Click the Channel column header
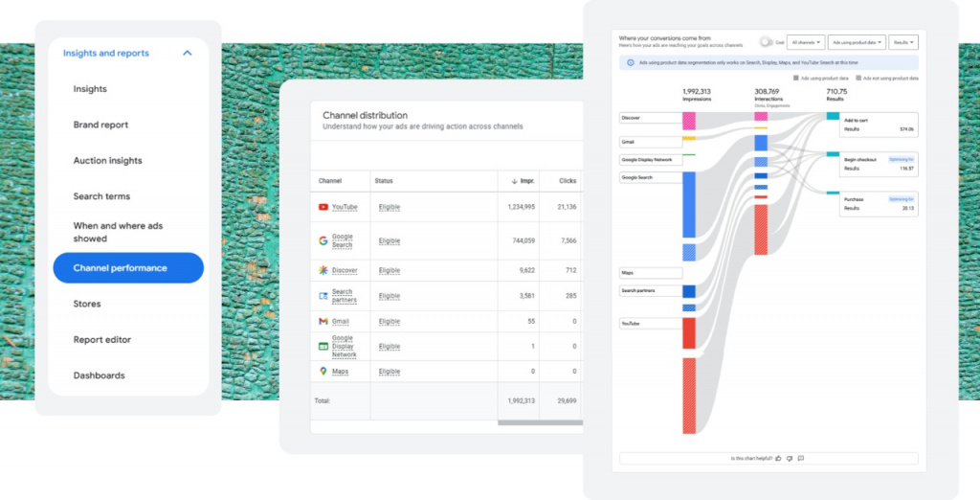Image resolution: width=980 pixels, height=500 pixels. (330, 181)
